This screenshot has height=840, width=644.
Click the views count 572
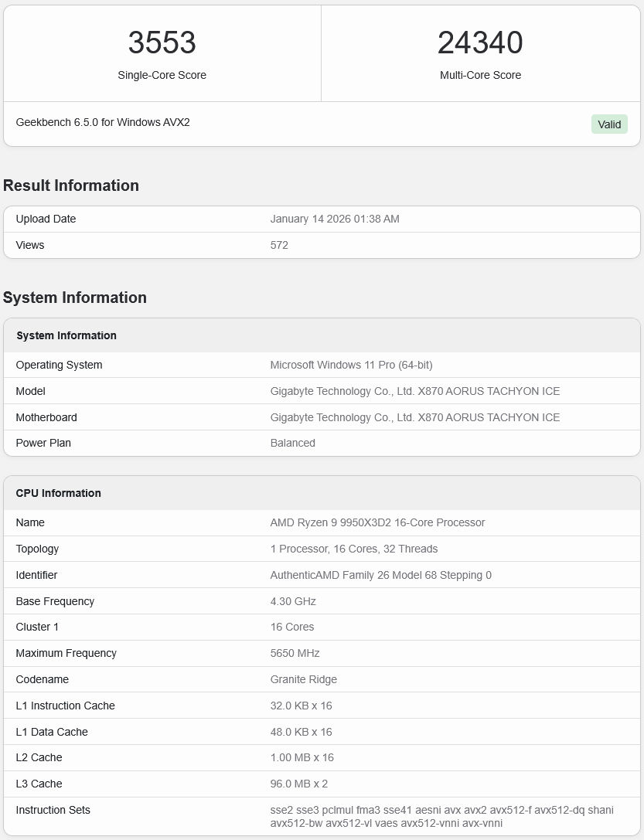coord(279,245)
